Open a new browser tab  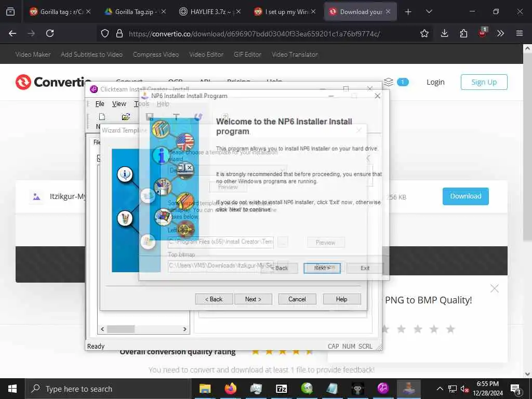[x=408, y=12]
